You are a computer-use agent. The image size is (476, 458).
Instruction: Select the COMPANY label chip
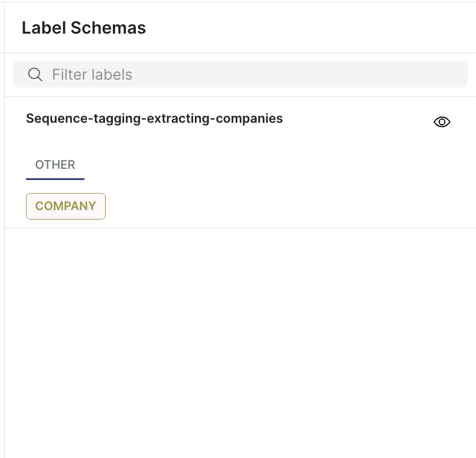point(66,206)
